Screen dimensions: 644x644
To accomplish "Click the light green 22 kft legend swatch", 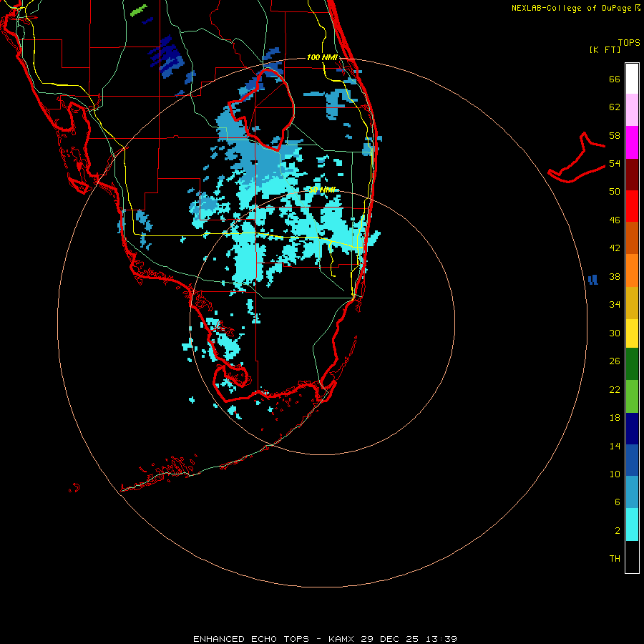I will coord(632,396).
